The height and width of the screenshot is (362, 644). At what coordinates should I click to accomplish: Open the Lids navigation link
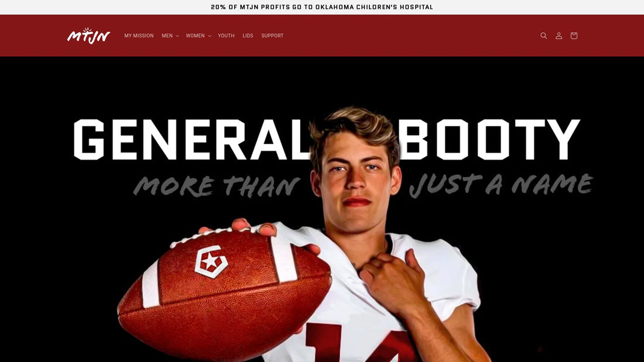click(248, 36)
